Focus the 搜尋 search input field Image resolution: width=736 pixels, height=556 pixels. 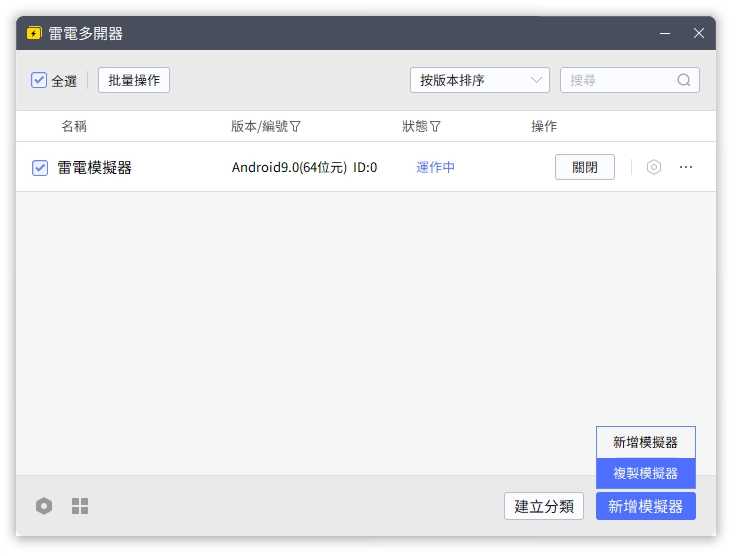[x=629, y=80]
